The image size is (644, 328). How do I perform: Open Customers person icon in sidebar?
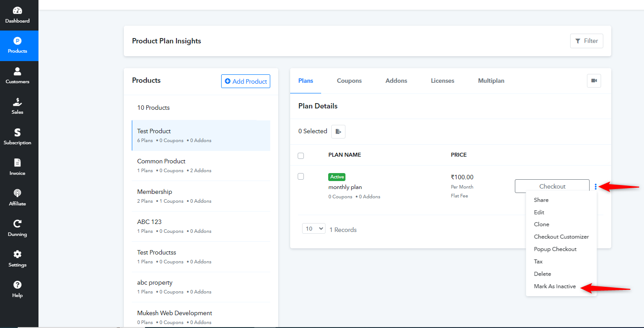click(x=17, y=71)
